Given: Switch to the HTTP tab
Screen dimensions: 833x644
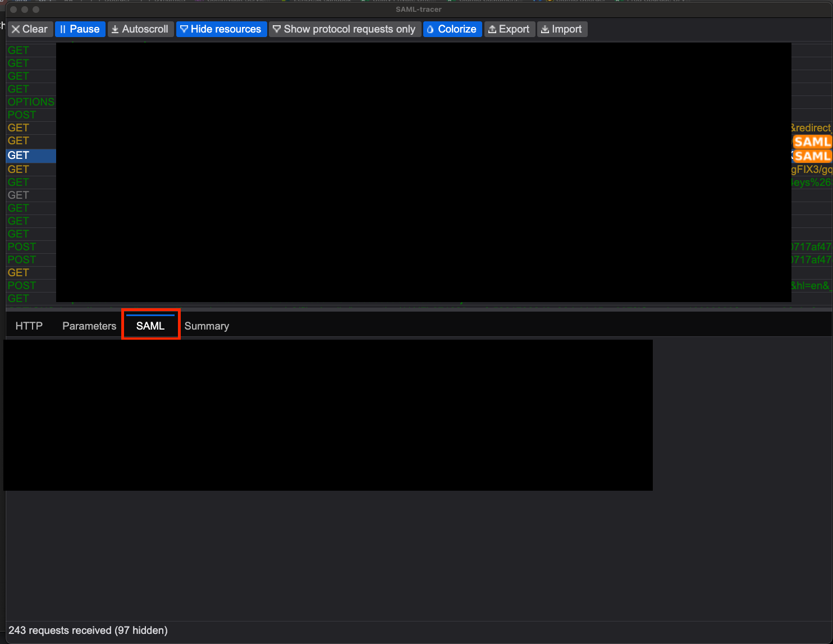Looking at the screenshot, I should [x=29, y=326].
